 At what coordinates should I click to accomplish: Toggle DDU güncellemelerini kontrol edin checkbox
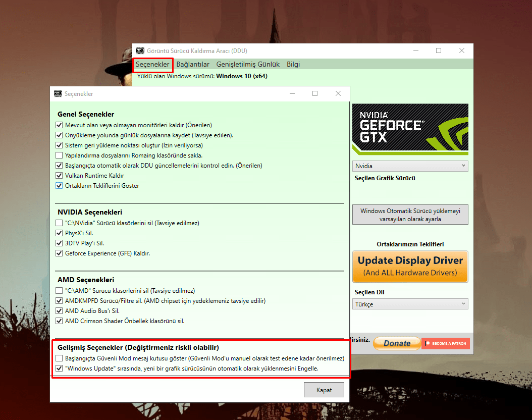(59, 166)
